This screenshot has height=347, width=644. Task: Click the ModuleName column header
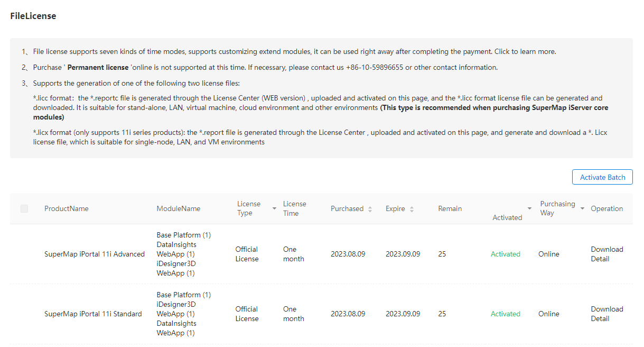click(178, 208)
